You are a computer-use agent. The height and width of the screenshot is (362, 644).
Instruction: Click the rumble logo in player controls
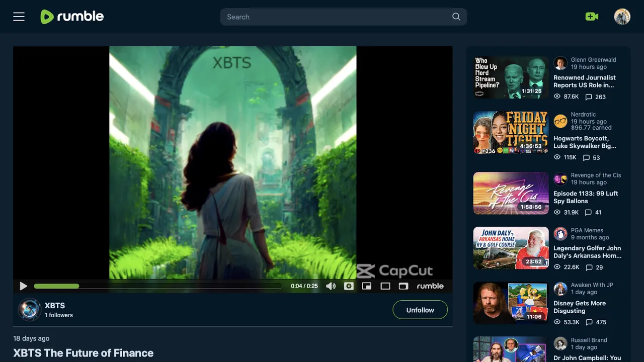pos(430,286)
